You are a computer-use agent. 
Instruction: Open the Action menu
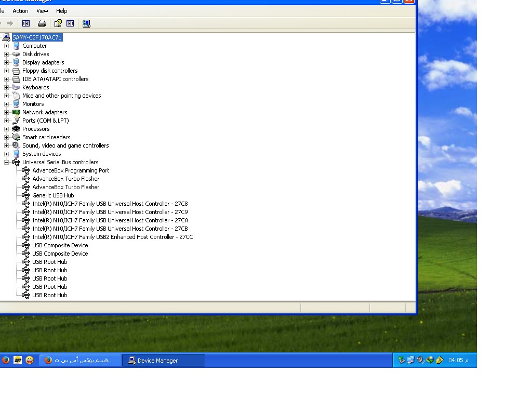pos(20,11)
